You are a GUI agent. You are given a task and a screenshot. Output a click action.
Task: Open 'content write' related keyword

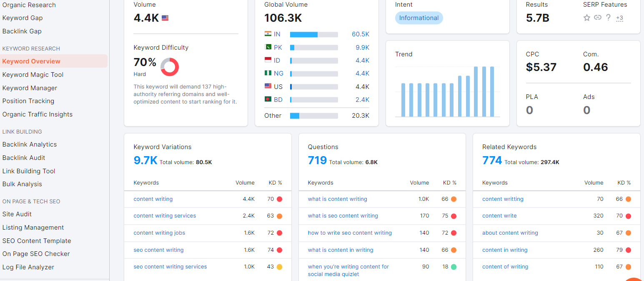[499, 216]
